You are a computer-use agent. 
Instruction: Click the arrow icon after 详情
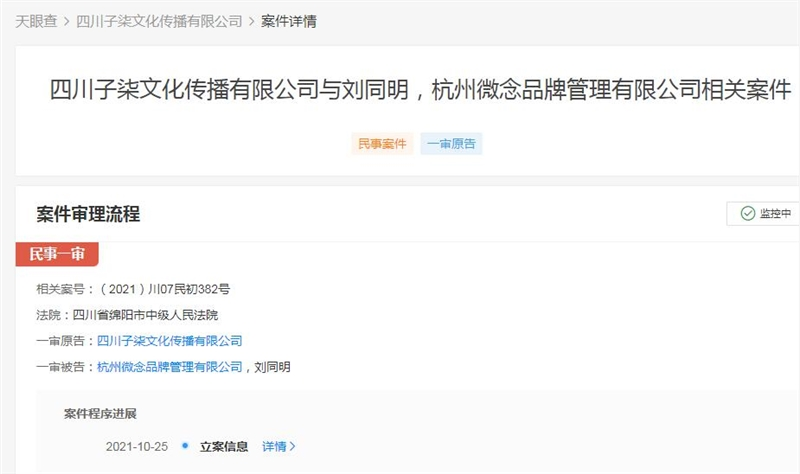pyautogui.click(x=292, y=446)
